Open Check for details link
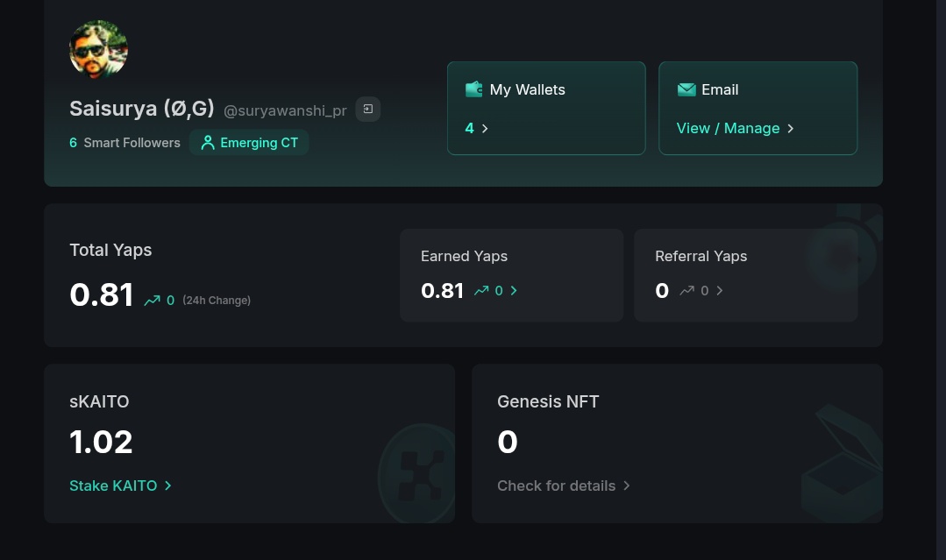Screen dimensions: 946x560 [556, 486]
